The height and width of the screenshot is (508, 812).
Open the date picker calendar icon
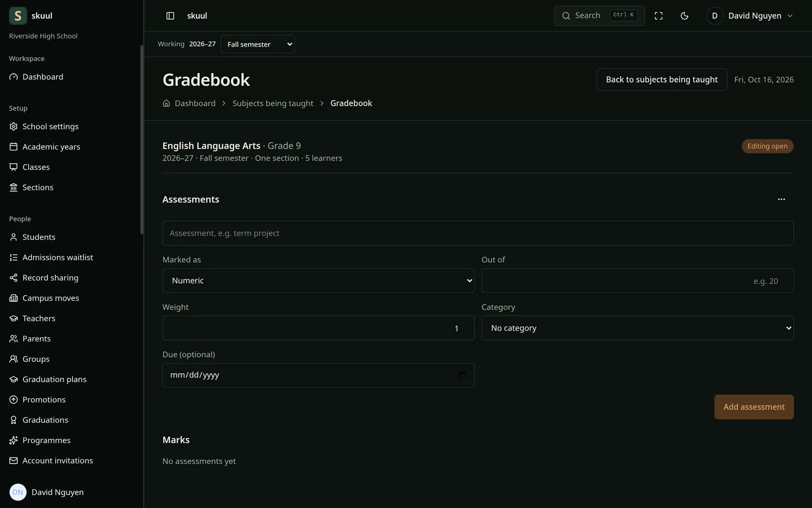click(x=462, y=375)
